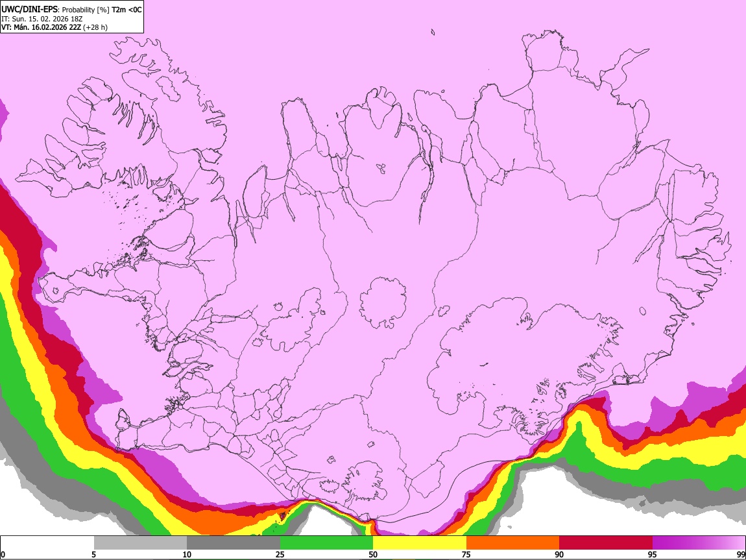Click the 'VT: Mán. 16.02.2026 22Z' line

click(x=41, y=27)
